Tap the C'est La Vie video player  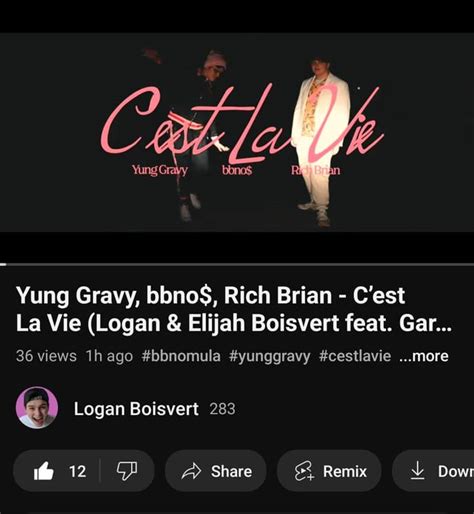(x=237, y=132)
